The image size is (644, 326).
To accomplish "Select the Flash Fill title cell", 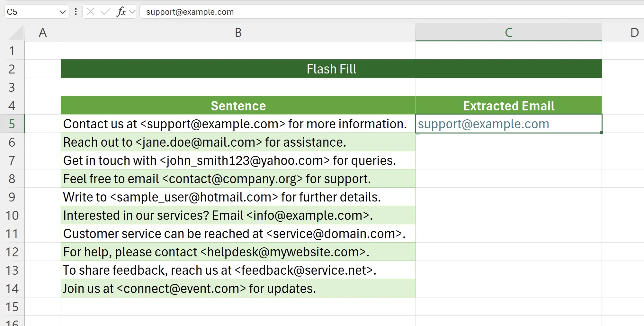I will tap(331, 69).
